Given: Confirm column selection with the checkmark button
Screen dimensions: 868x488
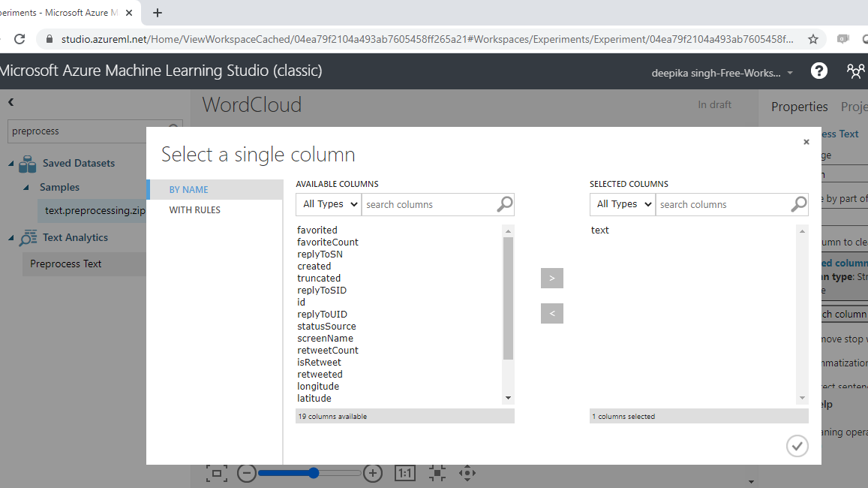Looking at the screenshot, I should point(797,446).
